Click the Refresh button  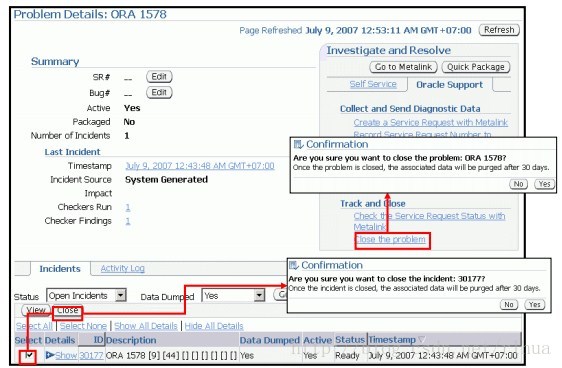coord(499,30)
